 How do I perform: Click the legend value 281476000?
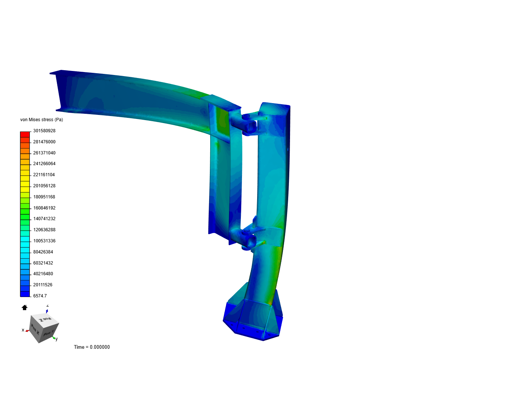44,142
